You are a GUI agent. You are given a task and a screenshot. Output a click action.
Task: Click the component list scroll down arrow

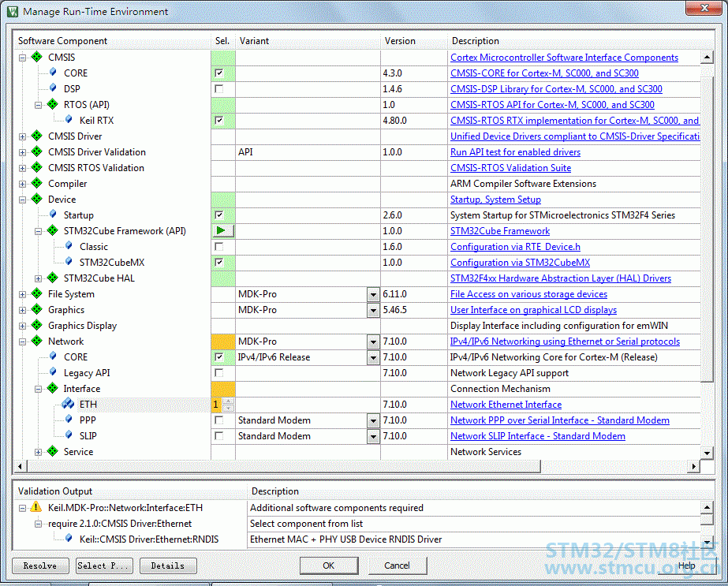[x=707, y=453]
